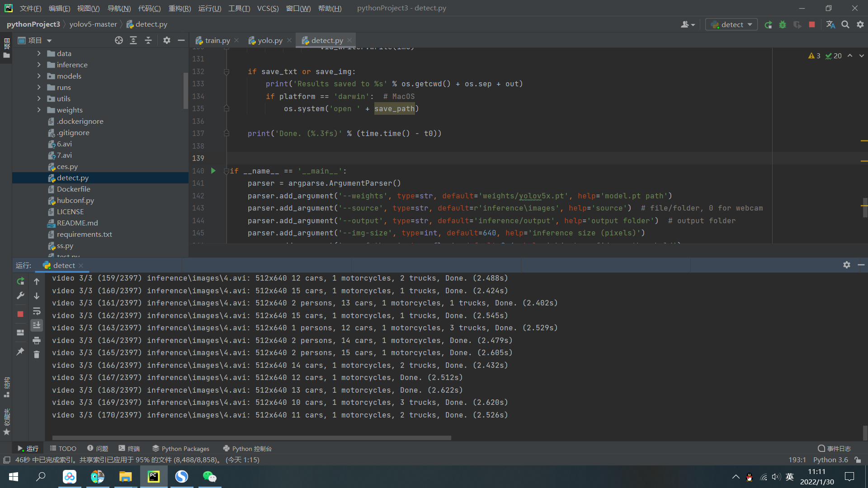The width and height of the screenshot is (868, 488).
Task: Open the 重构(R) menu
Action: 179,8
